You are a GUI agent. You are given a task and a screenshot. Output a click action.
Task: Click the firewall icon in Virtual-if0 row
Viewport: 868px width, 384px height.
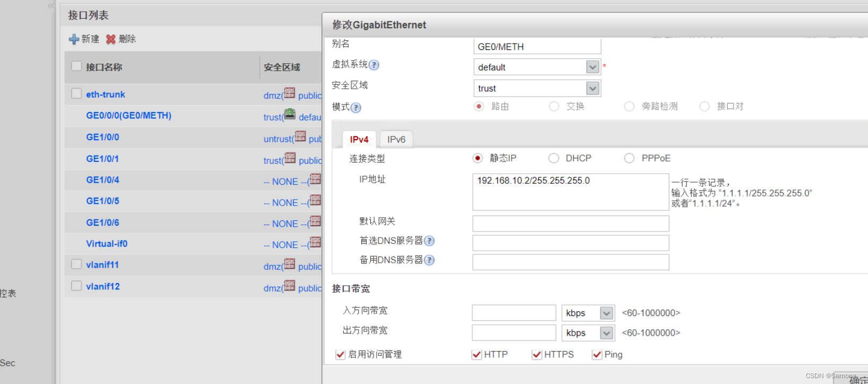click(316, 243)
